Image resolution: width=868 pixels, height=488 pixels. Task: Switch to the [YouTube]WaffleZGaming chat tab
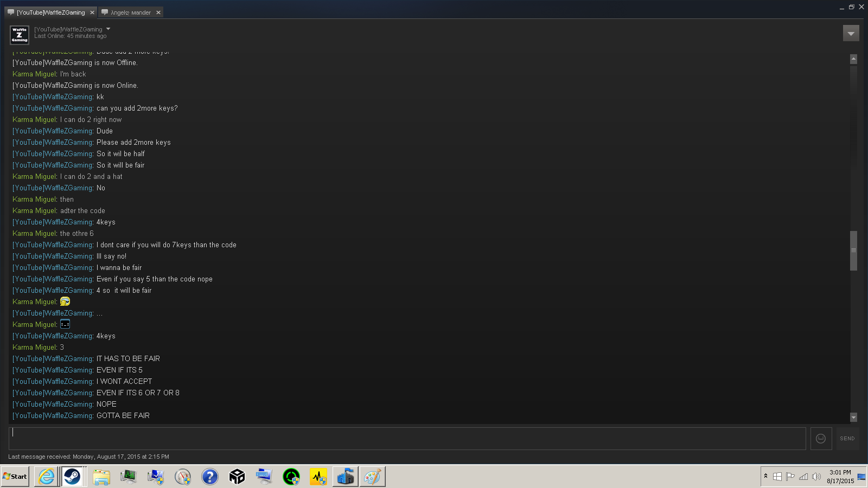50,12
